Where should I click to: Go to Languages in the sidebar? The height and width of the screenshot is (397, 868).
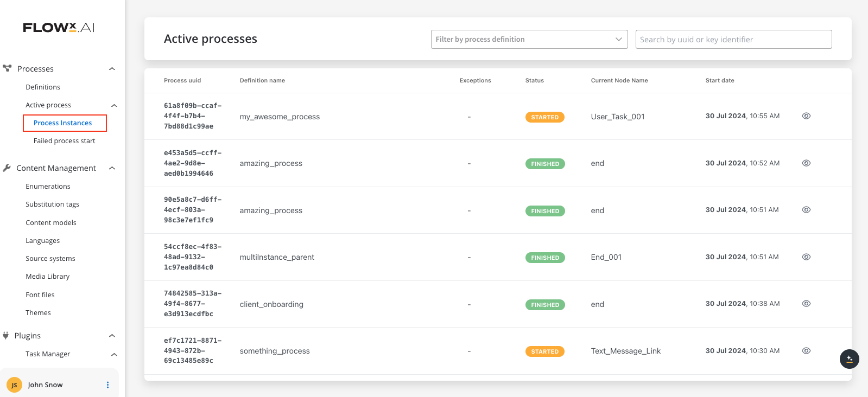43,241
